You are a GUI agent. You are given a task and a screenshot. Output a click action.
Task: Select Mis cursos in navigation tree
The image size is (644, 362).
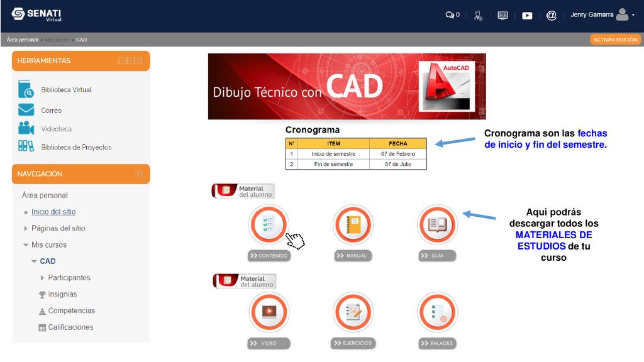point(49,244)
